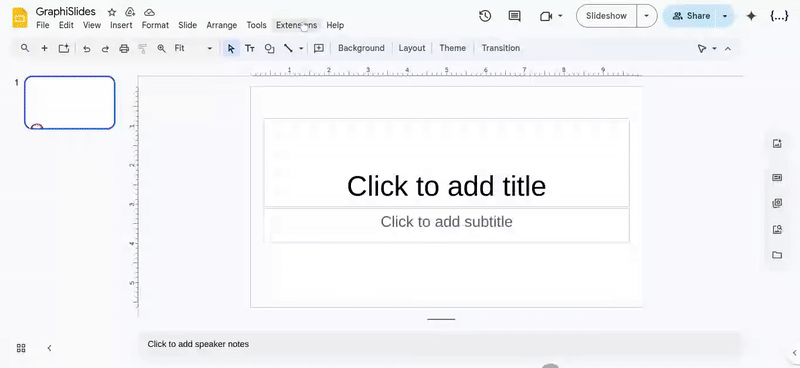This screenshot has width=800, height=368.
Task: Undo the last action
Action: (87, 48)
